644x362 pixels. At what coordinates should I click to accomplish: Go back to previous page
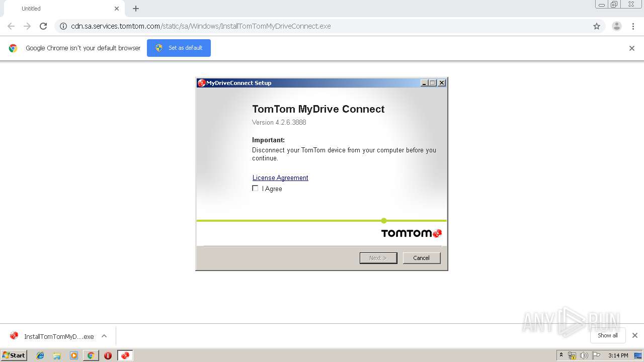click(x=11, y=26)
